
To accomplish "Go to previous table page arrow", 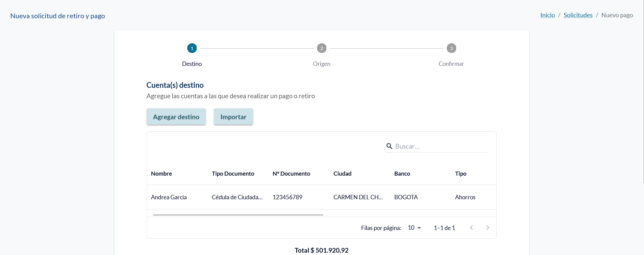I will [x=471, y=228].
